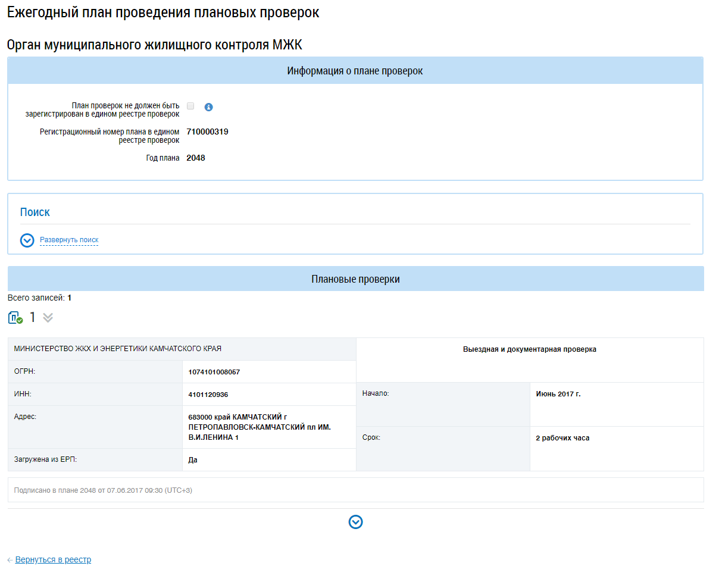Click the start date 'Июнь 2017 г.'
The image size is (719, 588).
pos(558,394)
